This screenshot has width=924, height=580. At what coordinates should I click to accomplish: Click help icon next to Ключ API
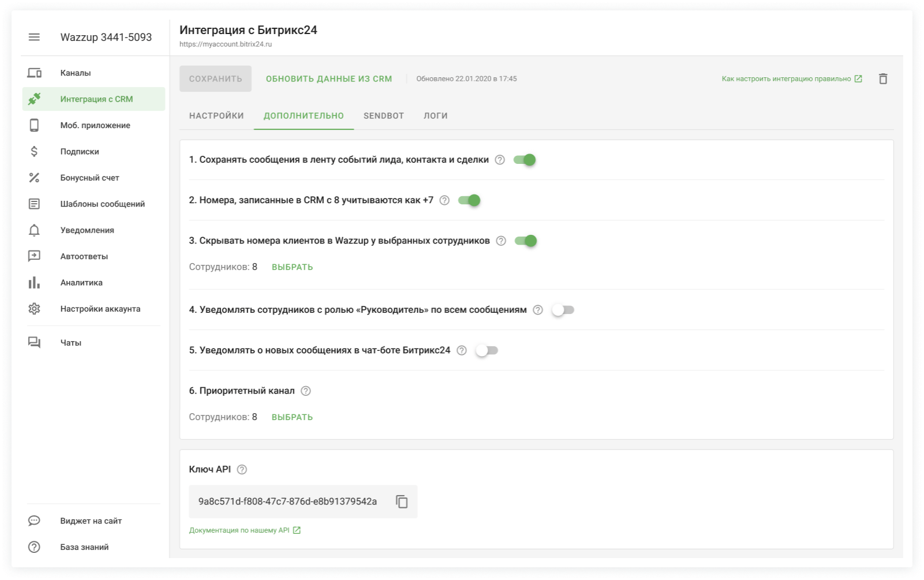242,470
